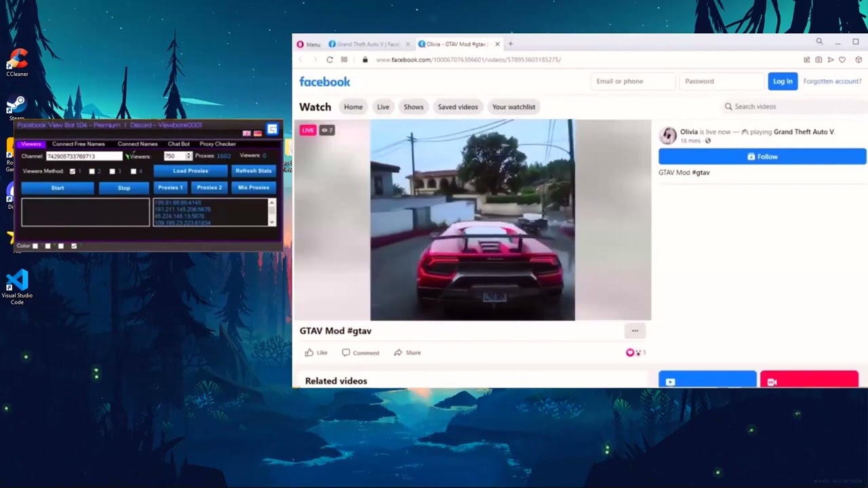Open the Opera player arrow icon
This screenshot has height=488, width=868.
[831, 60]
